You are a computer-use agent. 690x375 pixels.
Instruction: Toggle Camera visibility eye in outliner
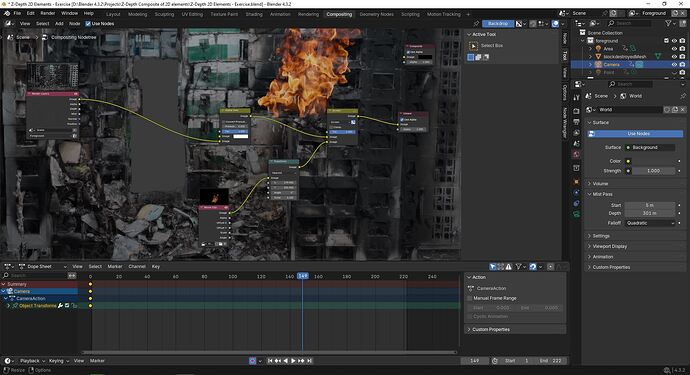pyautogui.click(x=674, y=64)
